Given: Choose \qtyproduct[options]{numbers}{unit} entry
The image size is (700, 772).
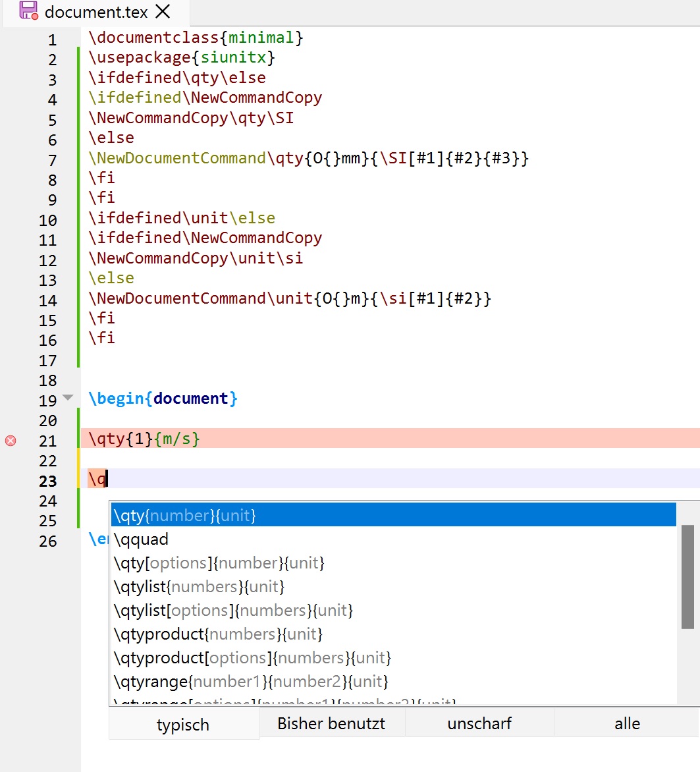Looking at the screenshot, I should click(252, 658).
